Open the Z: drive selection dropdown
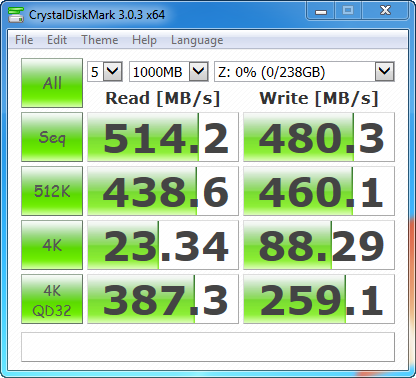The image size is (416, 378). pyautogui.click(x=304, y=71)
